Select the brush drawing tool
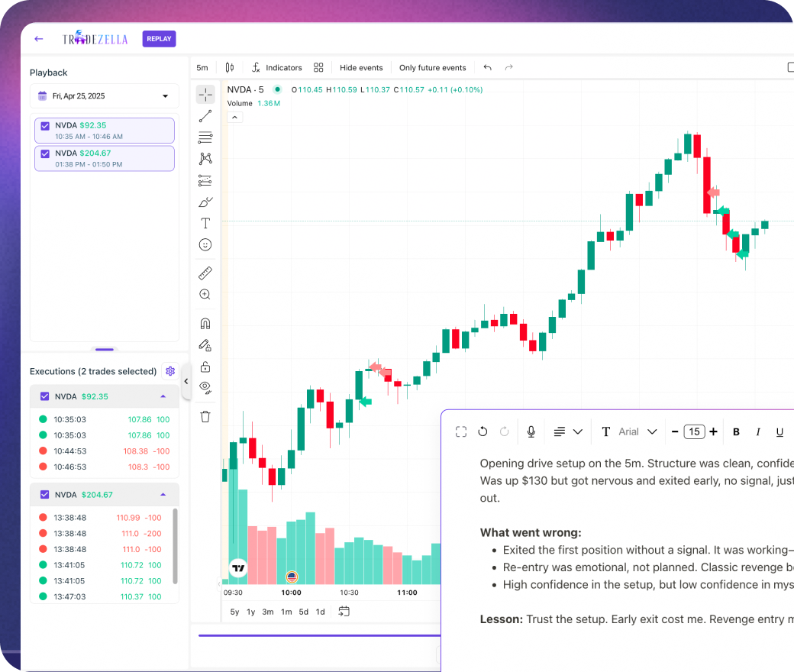The image size is (794, 672). click(205, 202)
